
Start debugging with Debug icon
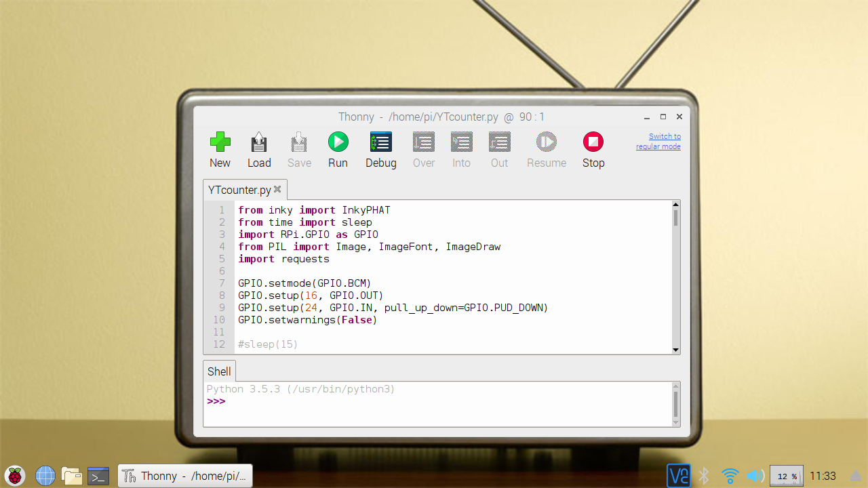coord(380,142)
